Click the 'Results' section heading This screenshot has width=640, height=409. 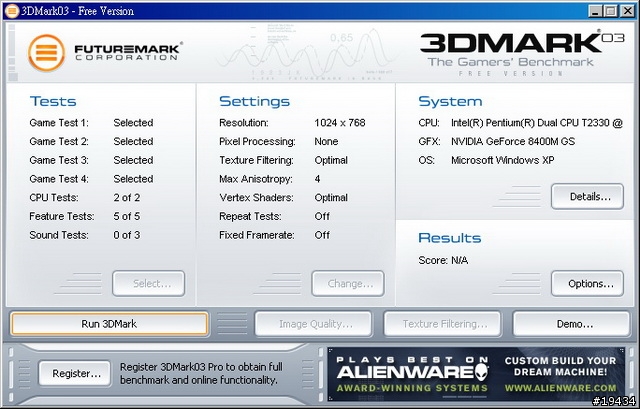point(450,238)
